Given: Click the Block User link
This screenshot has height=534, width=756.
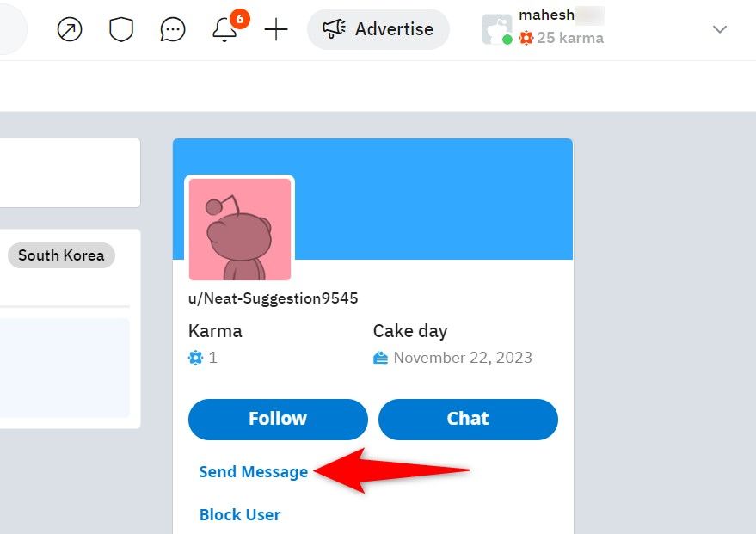Looking at the screenshot, I should coord(240,515).
